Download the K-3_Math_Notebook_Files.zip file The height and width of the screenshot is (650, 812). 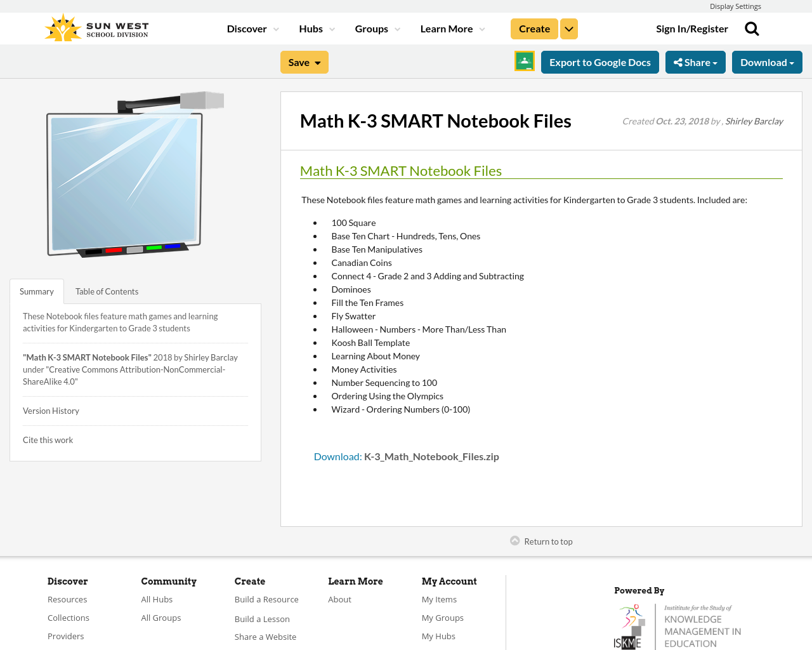[x=337, y=456]
